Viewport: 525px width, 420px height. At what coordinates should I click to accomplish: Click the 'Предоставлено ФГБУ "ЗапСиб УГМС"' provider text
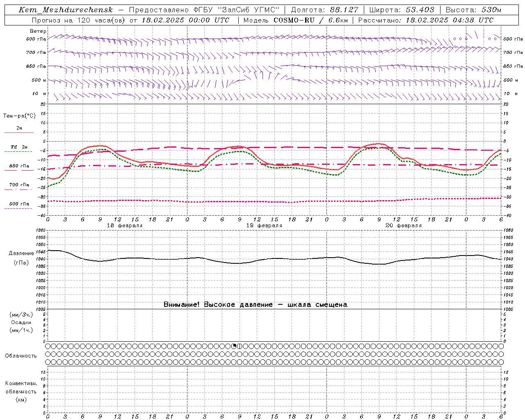coord(204,10)
